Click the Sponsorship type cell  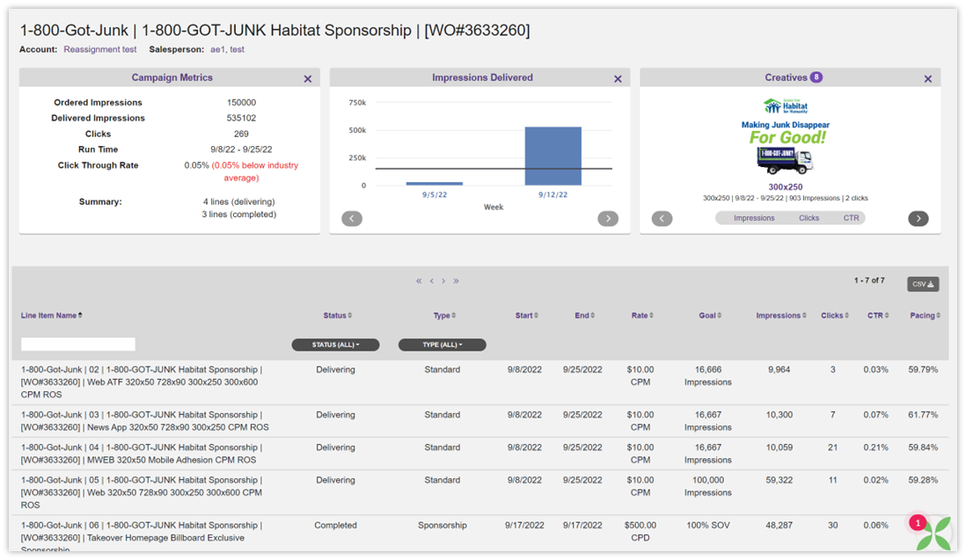coord(443,526)
